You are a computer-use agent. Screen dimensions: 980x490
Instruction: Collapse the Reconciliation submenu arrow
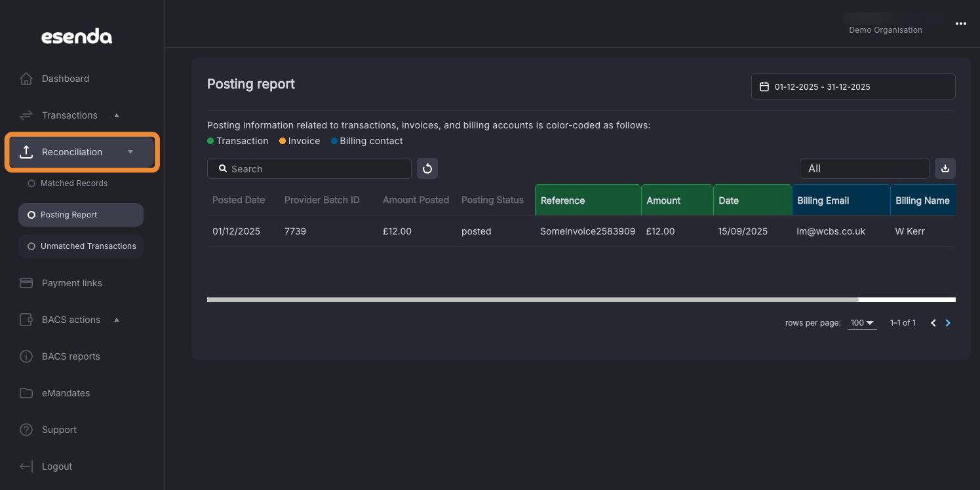[x=130, y=152]
